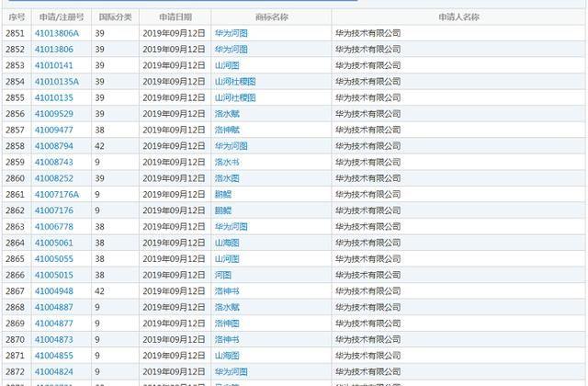
Task: Open trademark 洛神图 in row 2869
Action: pos(227,324)
